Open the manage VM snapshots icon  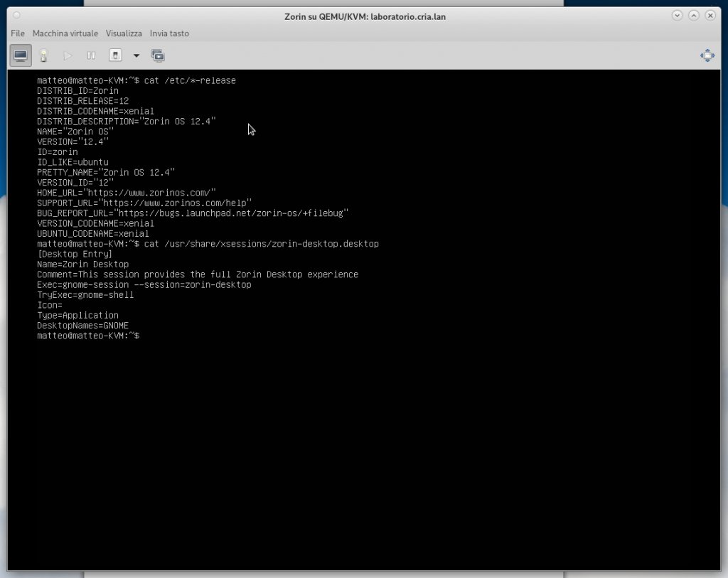(x=158, y=55)
